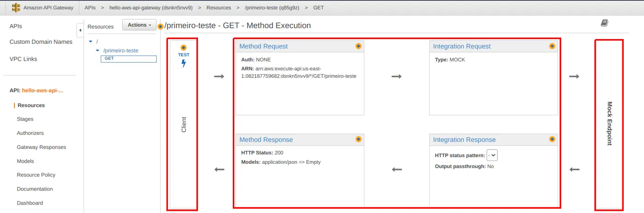Open the Method Request link
Viewport: 644px width, 213px height.
[264, 46]
